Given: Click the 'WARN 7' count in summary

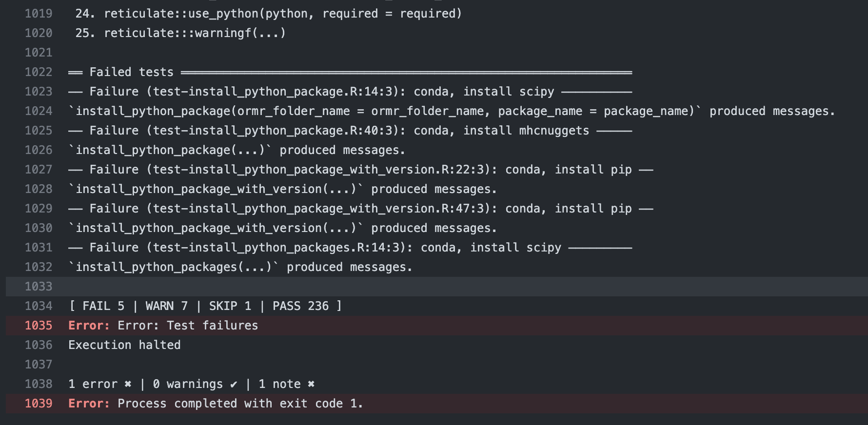Looking at the screenshot, I should pyautogui.click(x=167, y=306).
